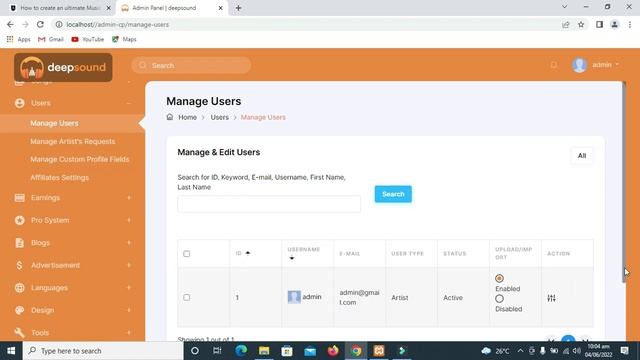Open XAMPP from taskbar
Image resolution: width=640 pixels, height=360 pixels.
[x=379, y=351]
